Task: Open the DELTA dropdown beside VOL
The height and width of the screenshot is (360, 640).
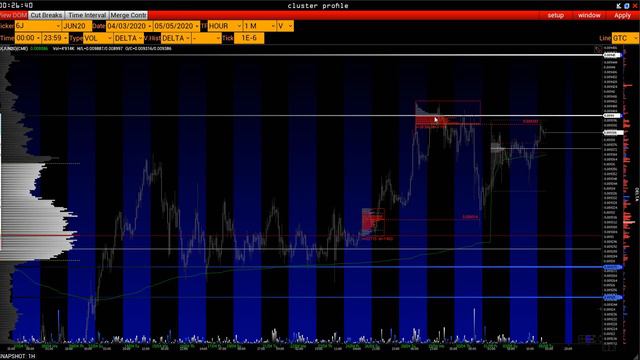Action: click(128, 38)
